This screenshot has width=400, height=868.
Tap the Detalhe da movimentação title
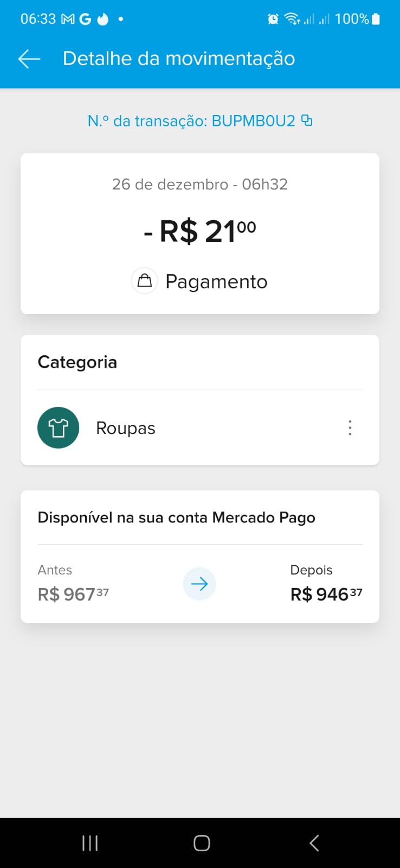point(179,59)
